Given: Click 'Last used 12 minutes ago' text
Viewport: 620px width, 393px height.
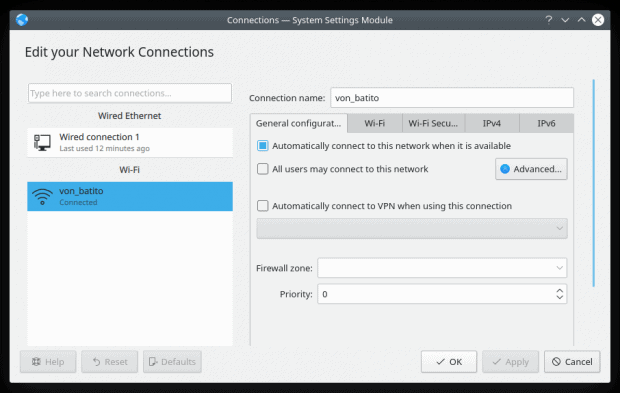Looking at the screenshot, I should (104, 149).
